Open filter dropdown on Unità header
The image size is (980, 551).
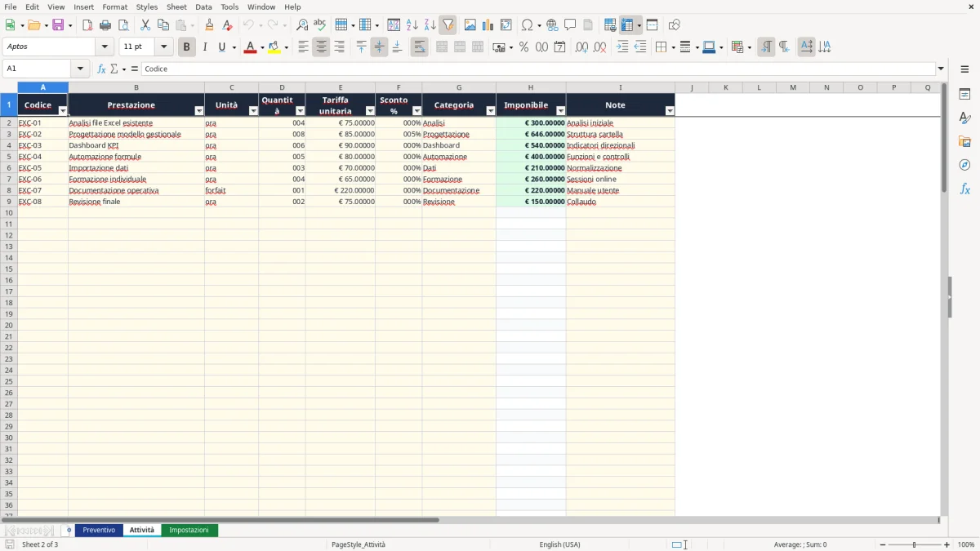[253, 110]
